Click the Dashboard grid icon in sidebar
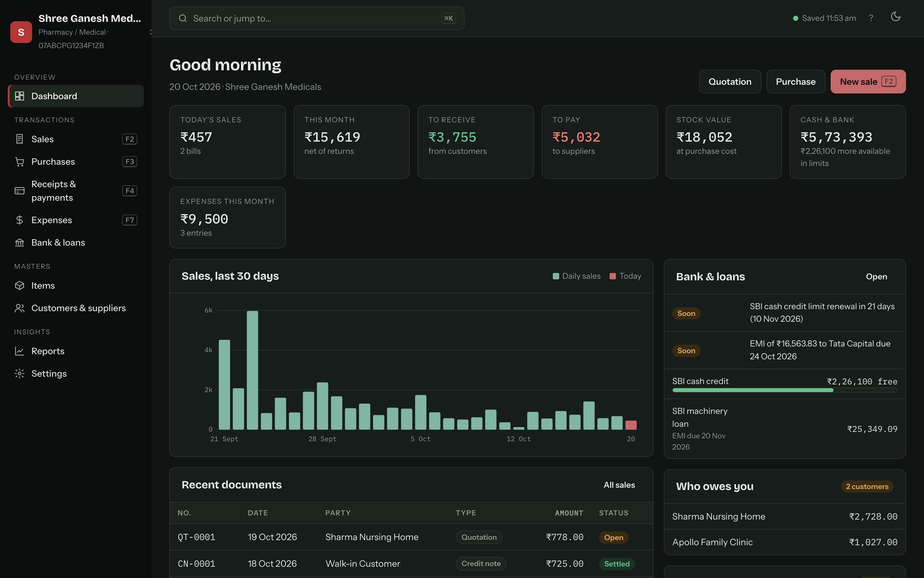The width and height of the screenshot is (924, 578). coord(19,96)
